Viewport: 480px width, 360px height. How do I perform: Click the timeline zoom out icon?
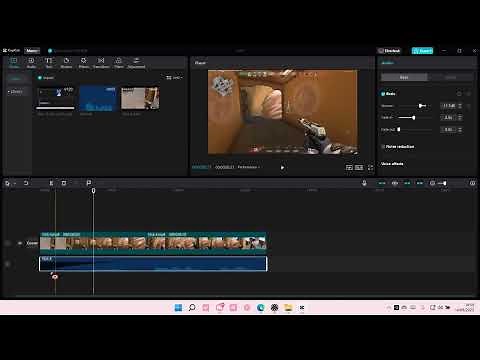coord(432,183)
